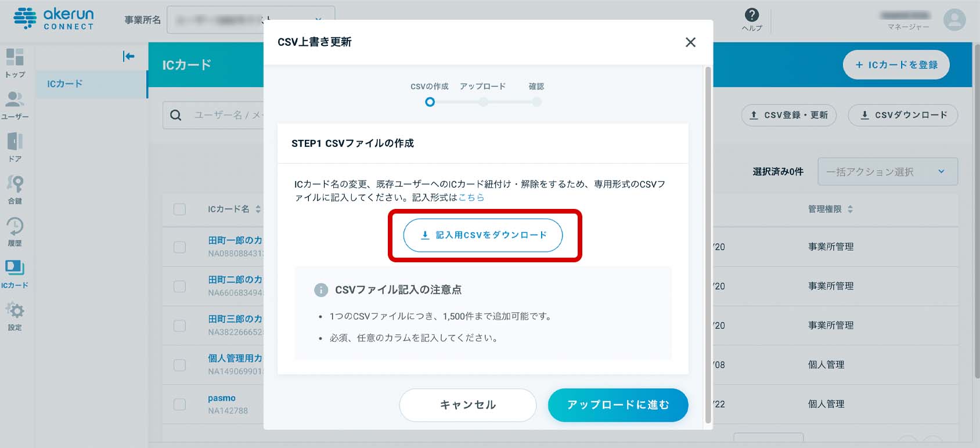Toggle the select-all checkbox in table header
The width and height of the screenshot is (980, 448).
click(180, 209)
